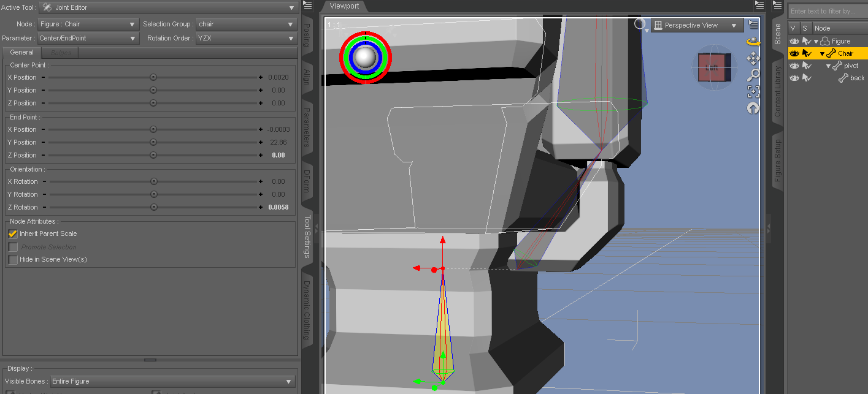Open the Scene pane options menu icon
Image resolution: width=868 pixels, height=394 pixels.
(777, 6)
